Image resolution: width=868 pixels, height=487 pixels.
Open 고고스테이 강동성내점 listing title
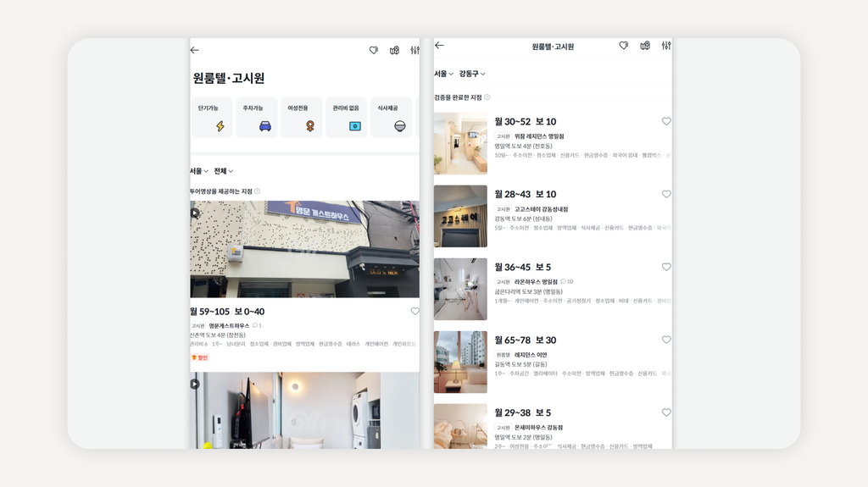tap(541, 209)
